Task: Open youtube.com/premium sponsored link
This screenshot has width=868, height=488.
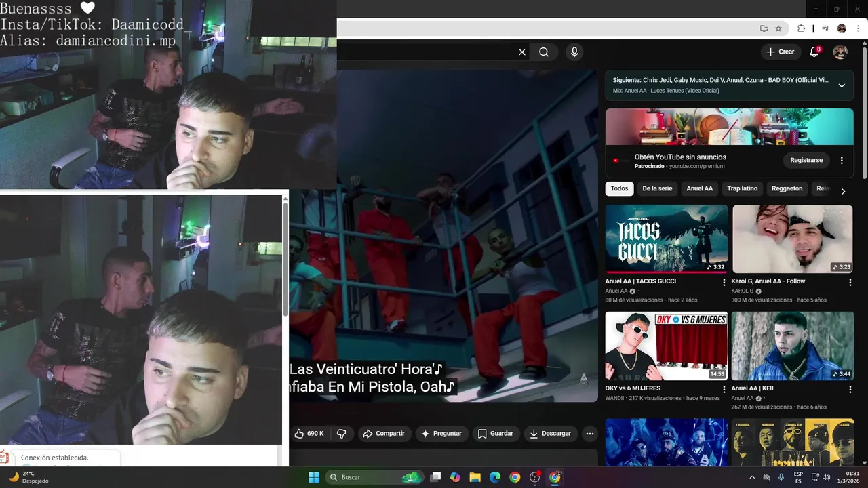Action: [x=697, y=166]
